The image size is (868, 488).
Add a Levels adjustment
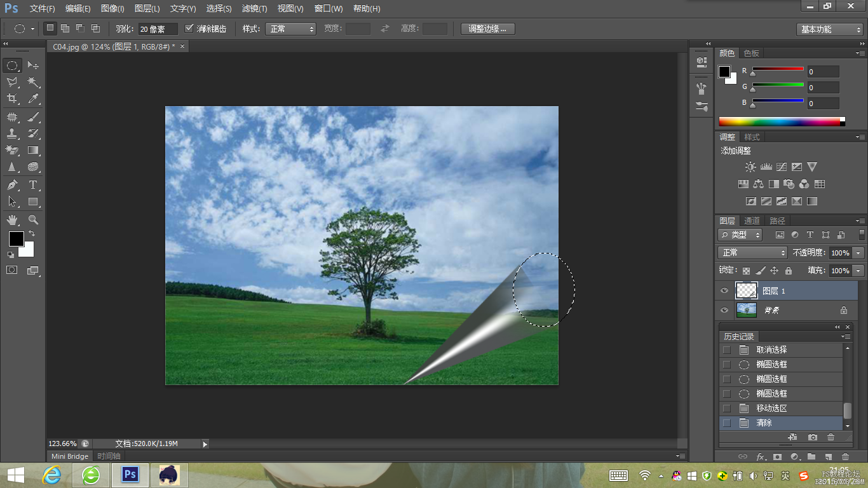click(766, 167)
